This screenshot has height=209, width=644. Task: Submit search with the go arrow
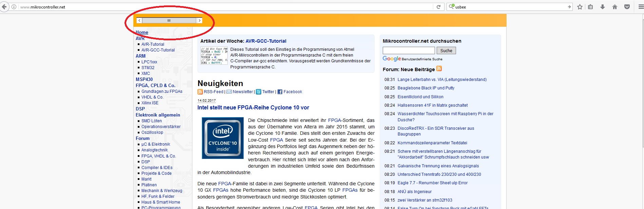click(x=569, y=7)
